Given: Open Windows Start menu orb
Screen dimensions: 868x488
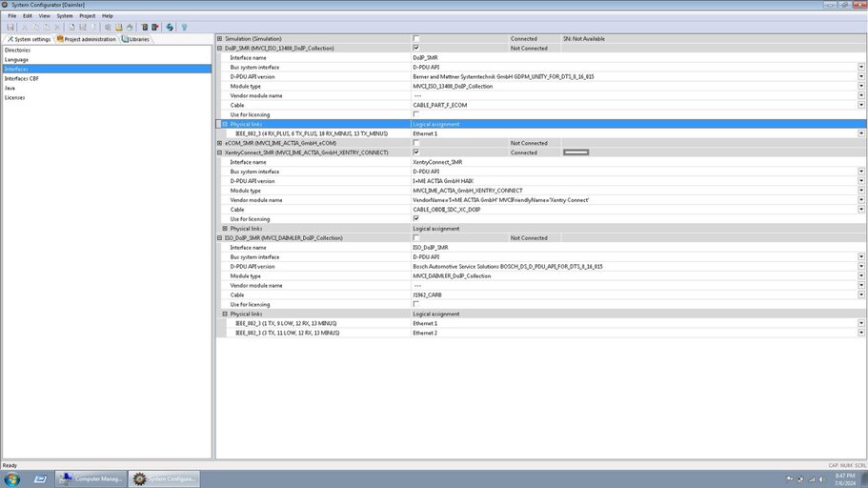Looking at the screenshot, I should [40, 478].
